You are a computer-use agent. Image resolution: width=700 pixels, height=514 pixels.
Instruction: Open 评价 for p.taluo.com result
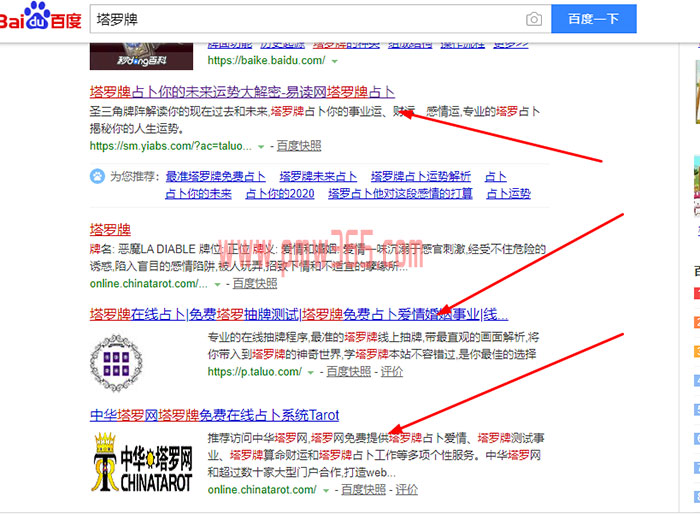coord(392,372)
